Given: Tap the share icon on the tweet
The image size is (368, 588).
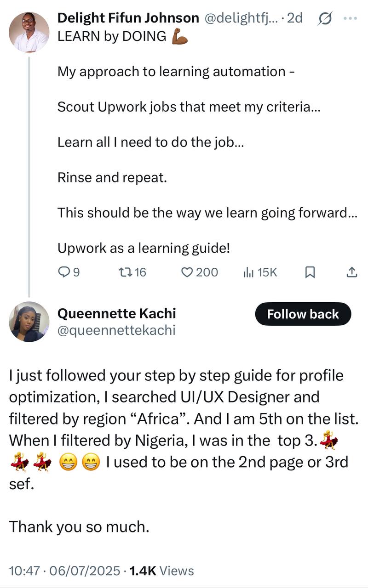Looking at the screenshot, I should [x=351, y=273].
